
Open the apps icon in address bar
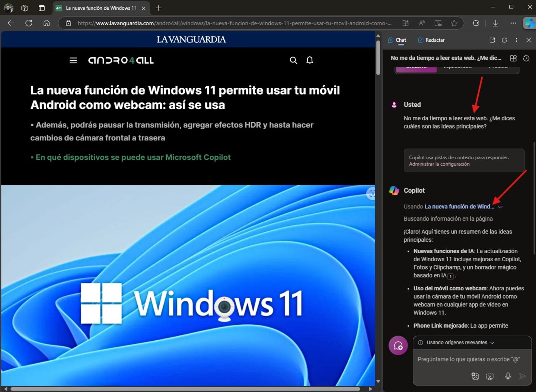(x=405, y=23)
